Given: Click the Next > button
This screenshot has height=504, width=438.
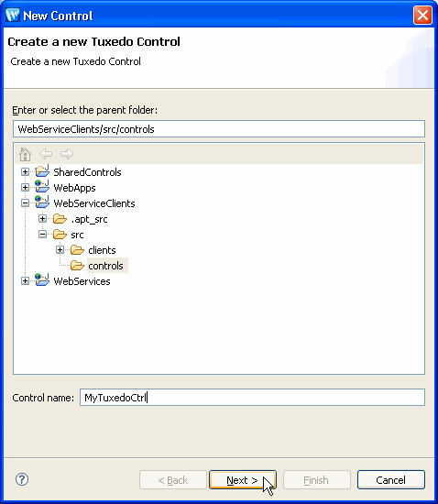Looking at the screenshot, I should [243, 480].
